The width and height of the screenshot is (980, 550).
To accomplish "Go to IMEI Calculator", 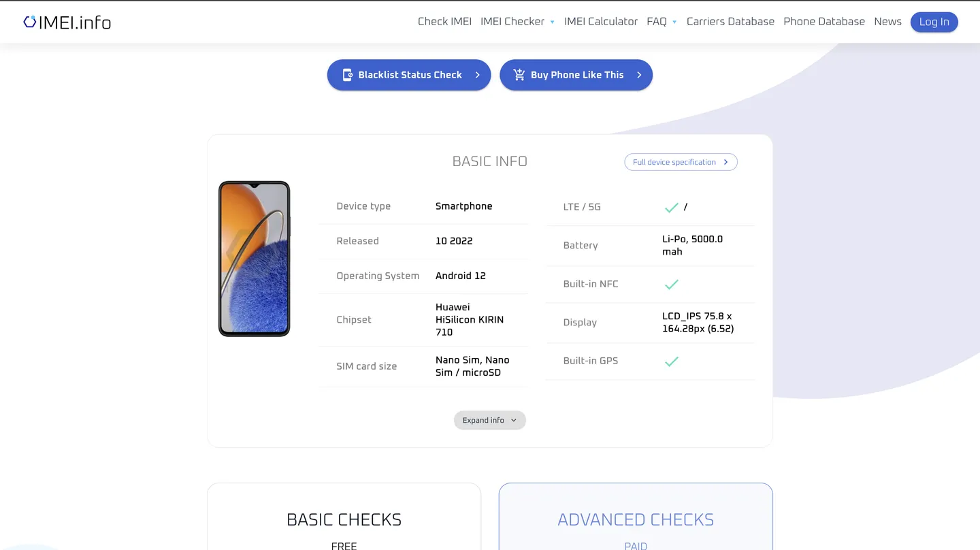I will [x=601, y=22].
